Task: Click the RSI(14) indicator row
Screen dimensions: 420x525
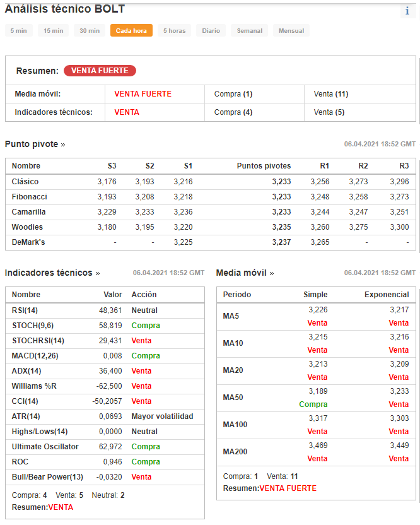Action: pos(25,310)
